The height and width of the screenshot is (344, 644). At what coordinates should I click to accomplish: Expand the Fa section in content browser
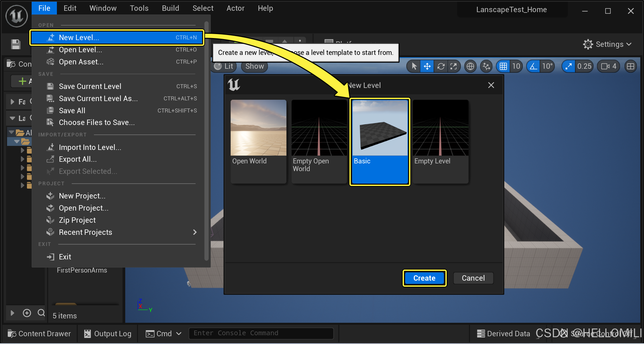tap(12, 102)
